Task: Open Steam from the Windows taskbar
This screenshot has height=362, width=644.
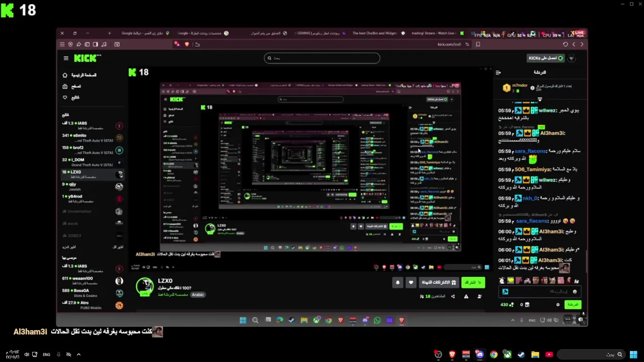Action: (x=521, y=354)
